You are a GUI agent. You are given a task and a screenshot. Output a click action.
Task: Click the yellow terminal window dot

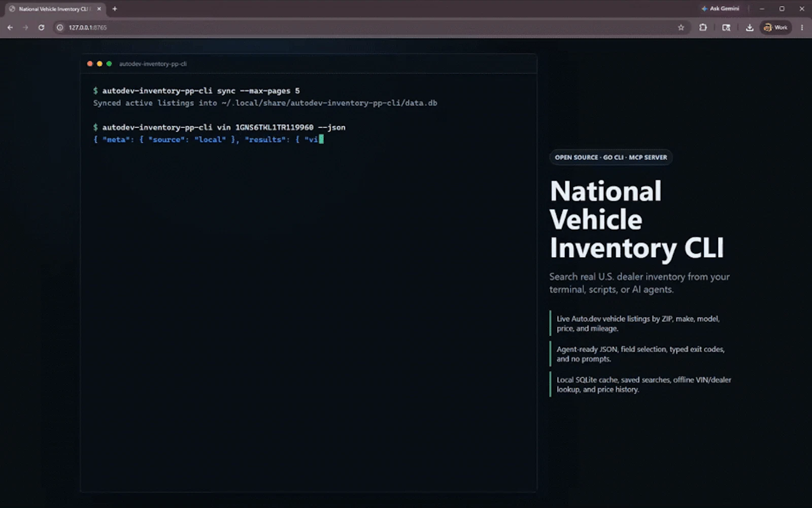[x=99, y=63]
